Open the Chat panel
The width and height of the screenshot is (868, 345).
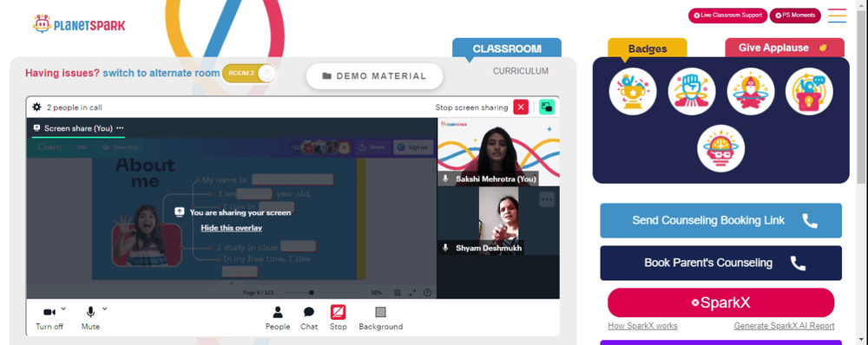[x=309, y=318]
